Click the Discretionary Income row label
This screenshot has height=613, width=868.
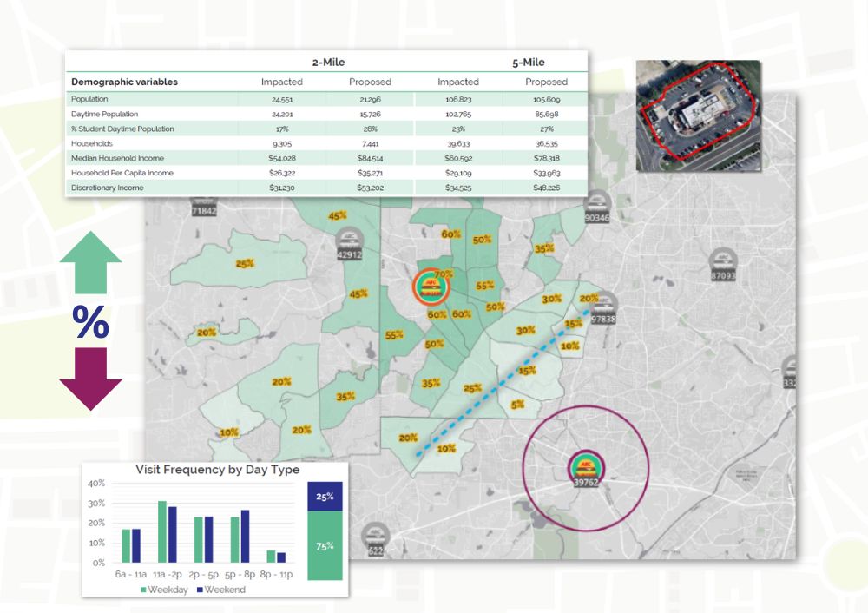[107, 188]
